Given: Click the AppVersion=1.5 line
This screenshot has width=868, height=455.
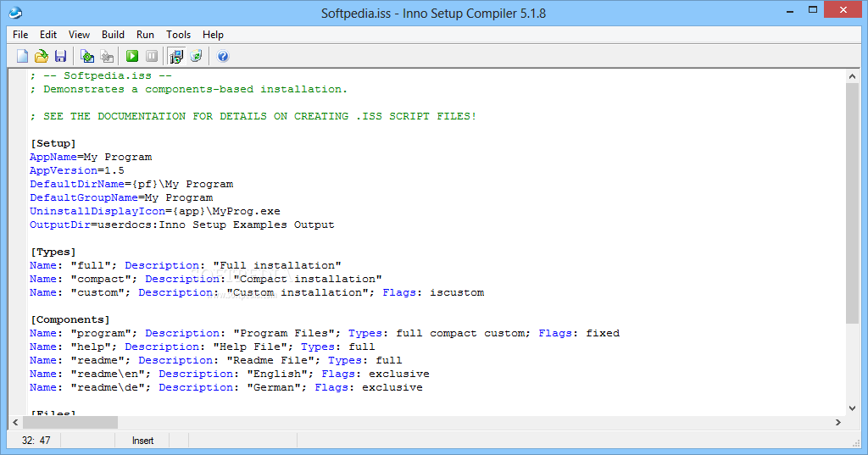Looking at the screenshot, I should [77, 170].
